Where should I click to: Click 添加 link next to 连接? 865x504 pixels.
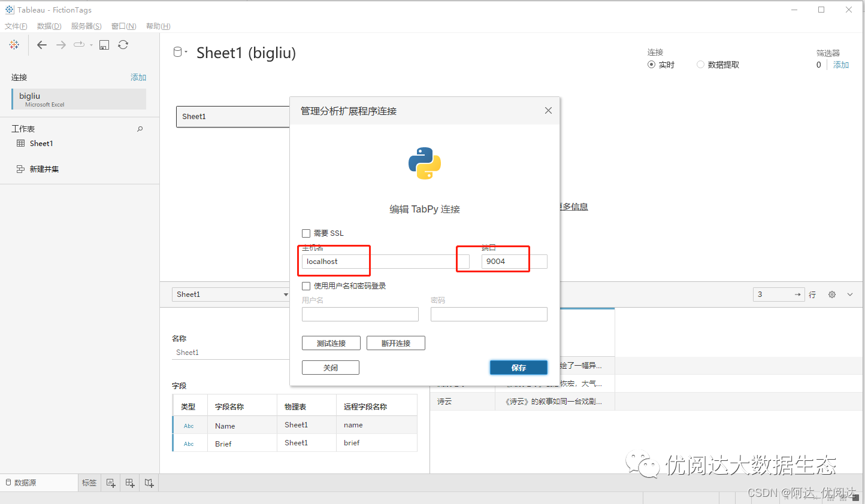coord(138,77)
